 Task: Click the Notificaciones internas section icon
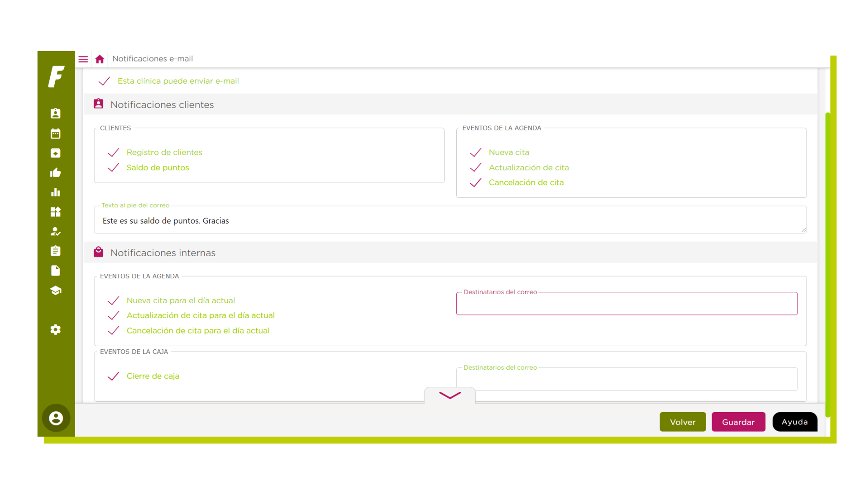(99, 252)
